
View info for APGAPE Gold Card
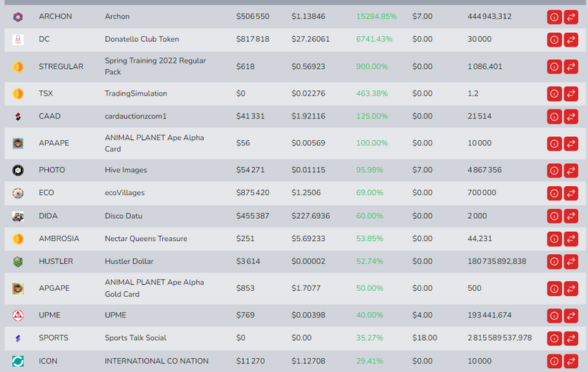[x=554, y=289]
